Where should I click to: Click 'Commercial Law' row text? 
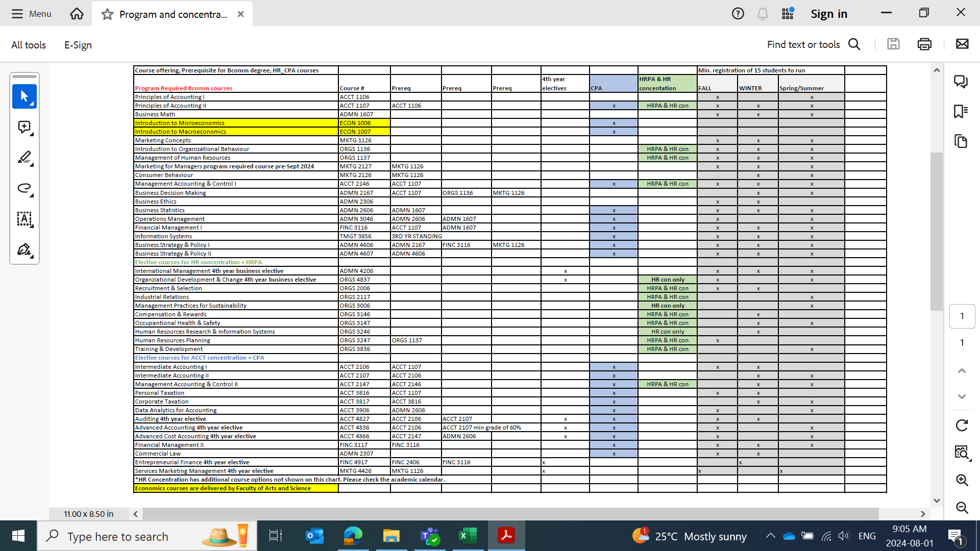tap(158, 454)
